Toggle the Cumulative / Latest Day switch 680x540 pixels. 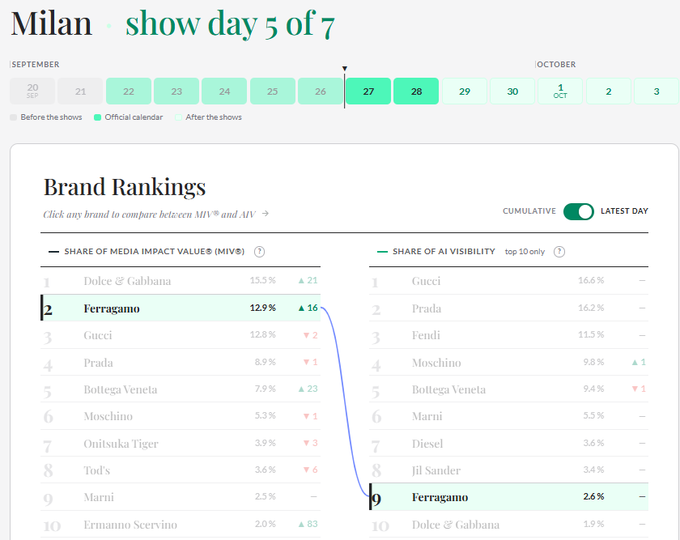click(x=578, y=212)
